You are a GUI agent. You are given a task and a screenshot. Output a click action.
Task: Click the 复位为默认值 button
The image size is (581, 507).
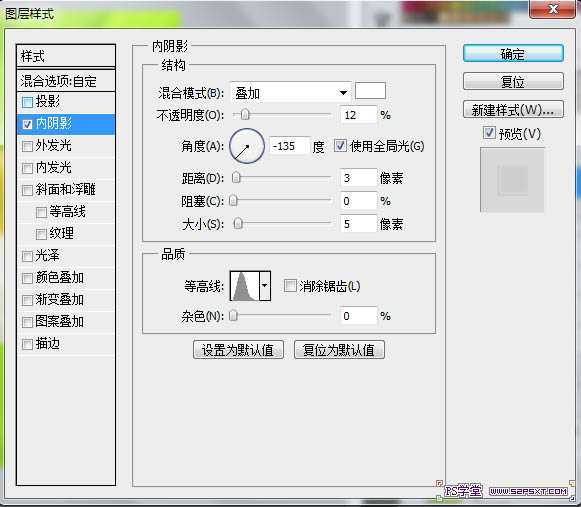(x=339, y=349)
